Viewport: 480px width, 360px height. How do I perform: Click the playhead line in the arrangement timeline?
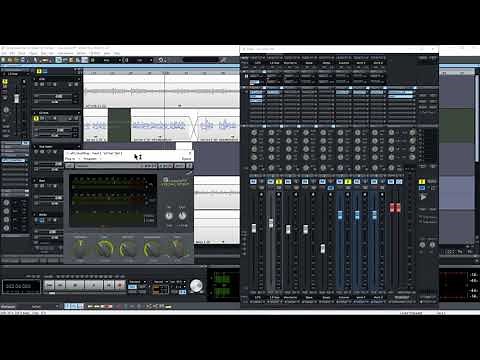[165, 107]
